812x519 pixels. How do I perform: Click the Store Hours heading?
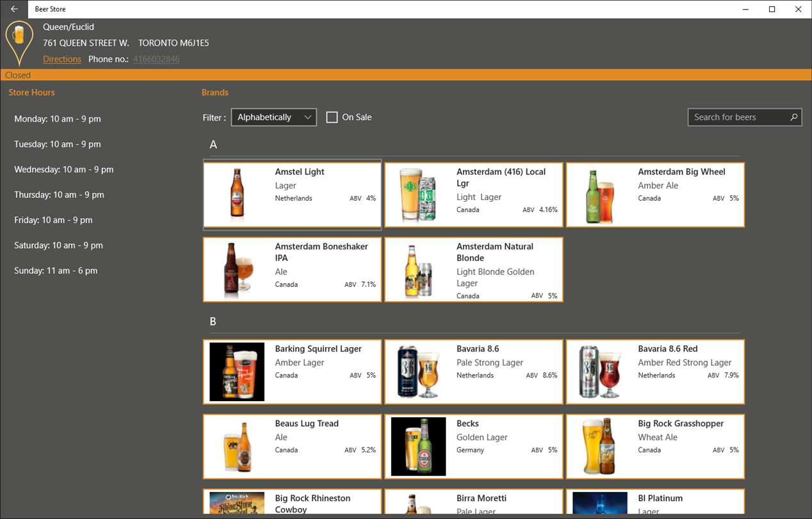pos(31,92)
